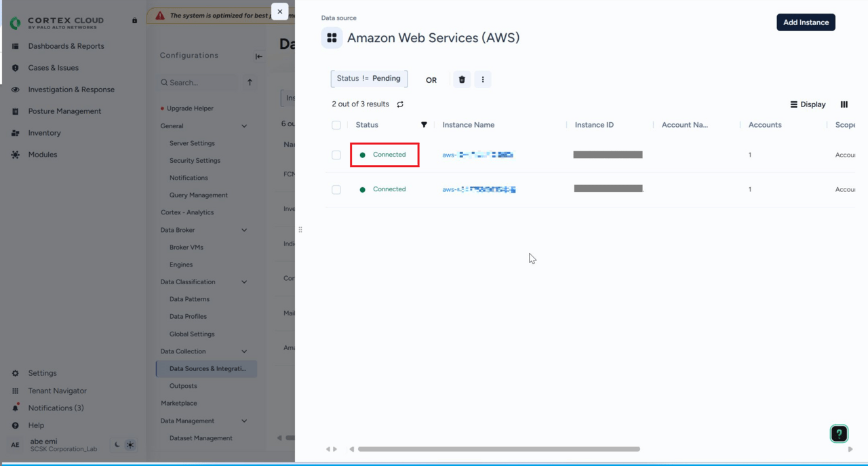Image resolution: width=868 pixels, height=466 pixels.
Task: Click the horizontal table scrollbar
Action: [x=498, y=449]
